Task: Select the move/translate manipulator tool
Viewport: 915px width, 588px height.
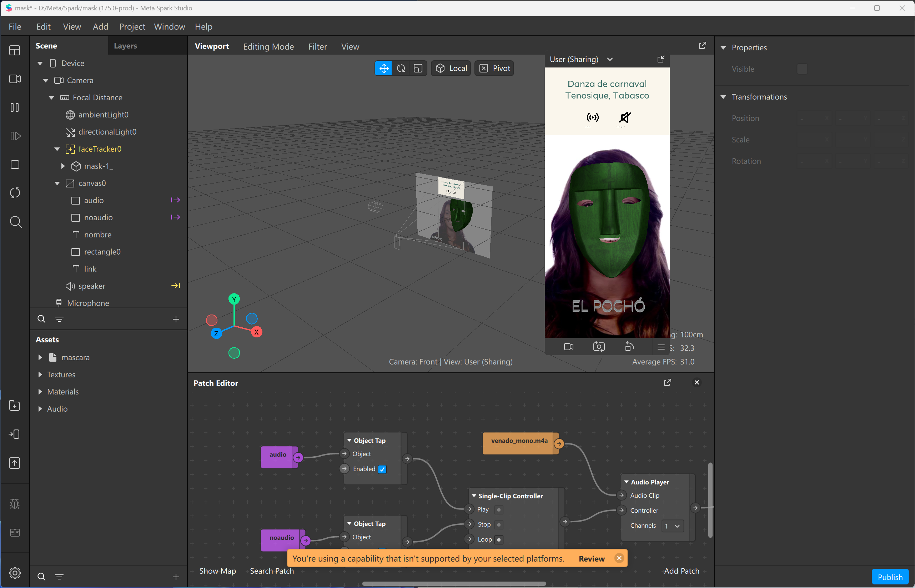Action: 383,68
